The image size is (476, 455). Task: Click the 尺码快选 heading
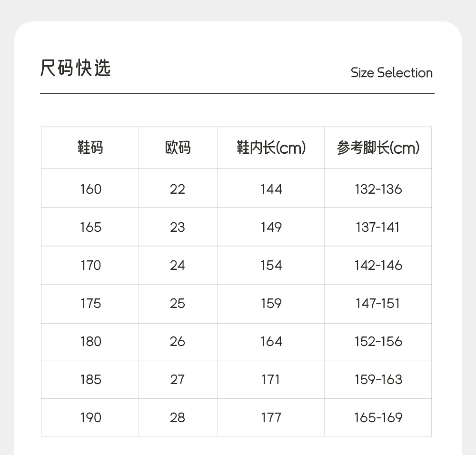(75, 69)
